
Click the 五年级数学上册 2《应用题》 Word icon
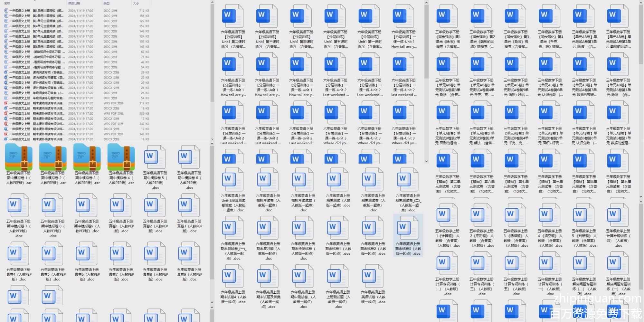[482, 215]
